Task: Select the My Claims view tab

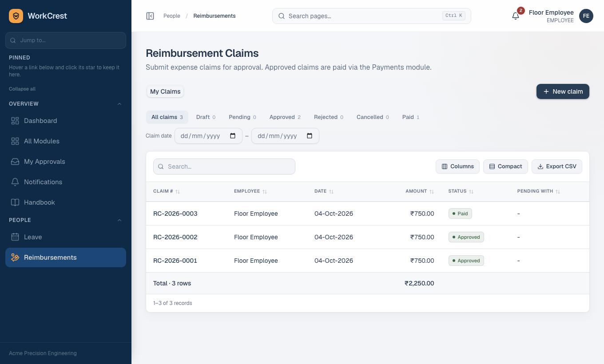Action: click(165, 91)
